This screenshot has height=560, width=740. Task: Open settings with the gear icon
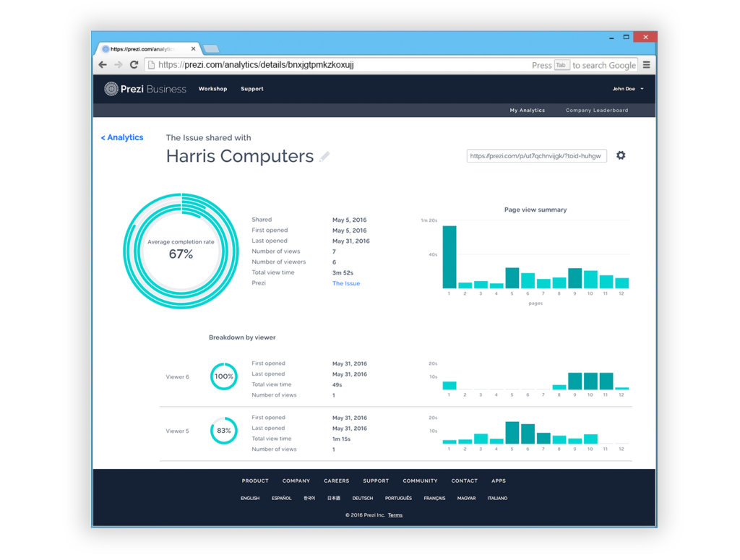[621, 155]
